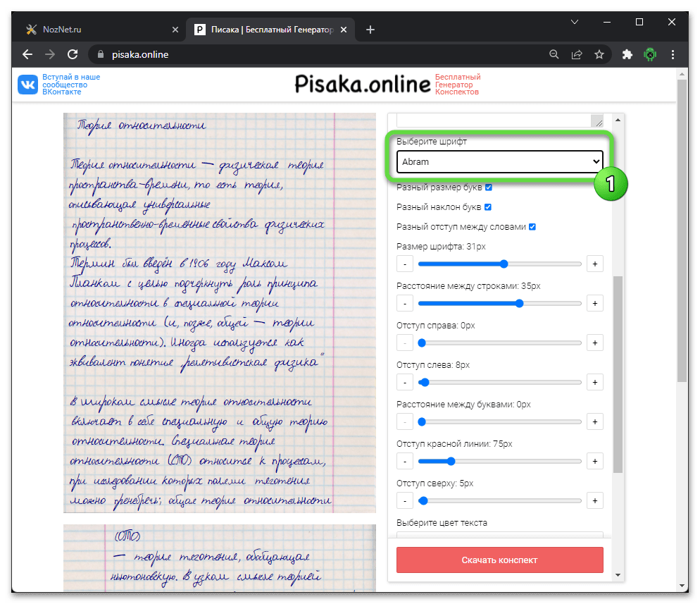Click the 'Размер шрифта' slider track

pyautogui.click(x=499, y=264)
